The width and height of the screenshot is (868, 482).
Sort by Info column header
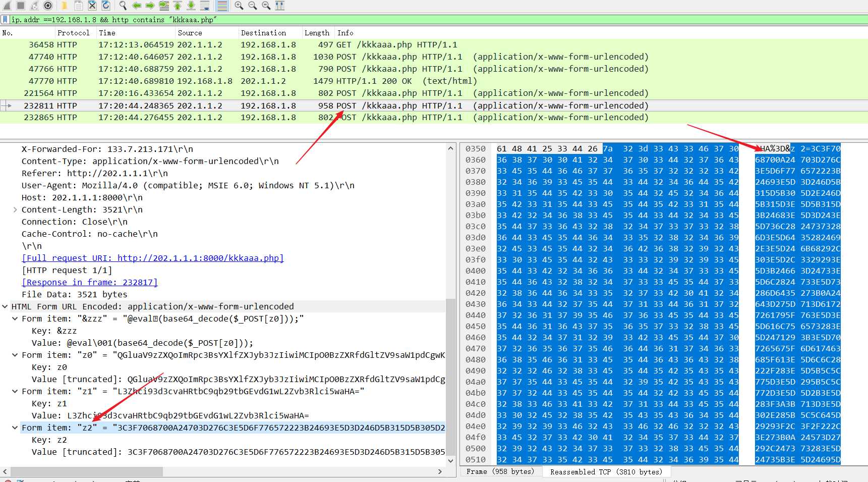600,33
